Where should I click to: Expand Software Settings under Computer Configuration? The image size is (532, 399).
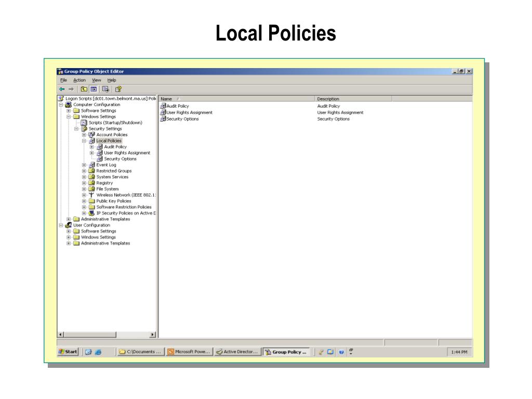[69, 111]
